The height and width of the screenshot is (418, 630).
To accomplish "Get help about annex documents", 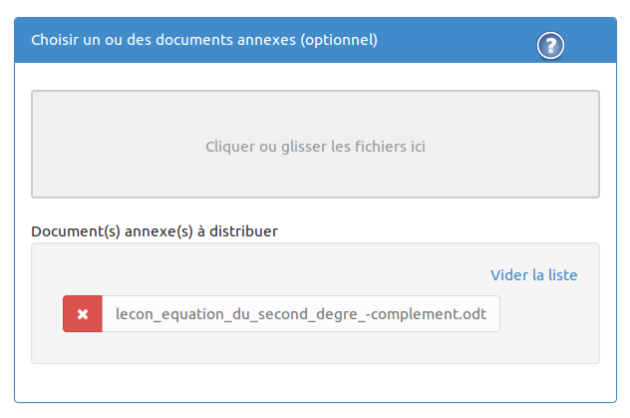I will pyautogui.click(x=550, y=45).
